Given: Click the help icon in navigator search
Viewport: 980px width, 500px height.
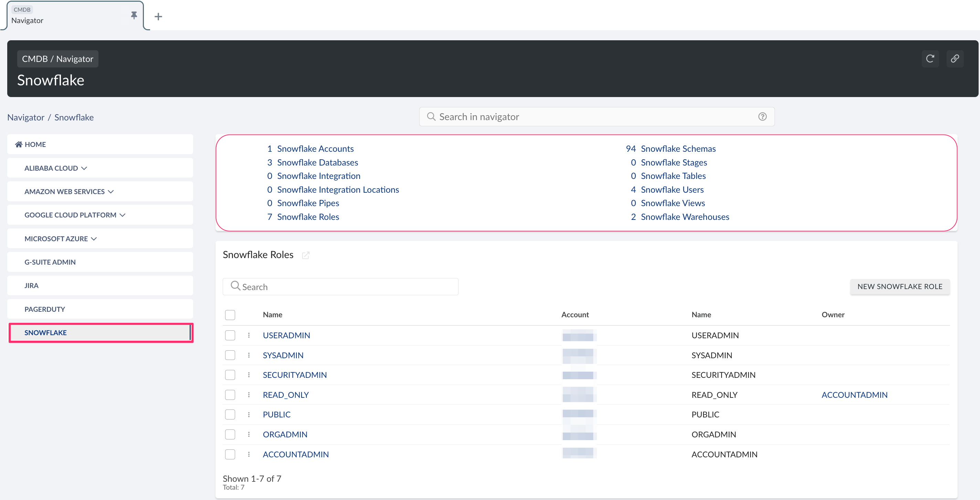Looking at the screenshot, I should (762, 117).
